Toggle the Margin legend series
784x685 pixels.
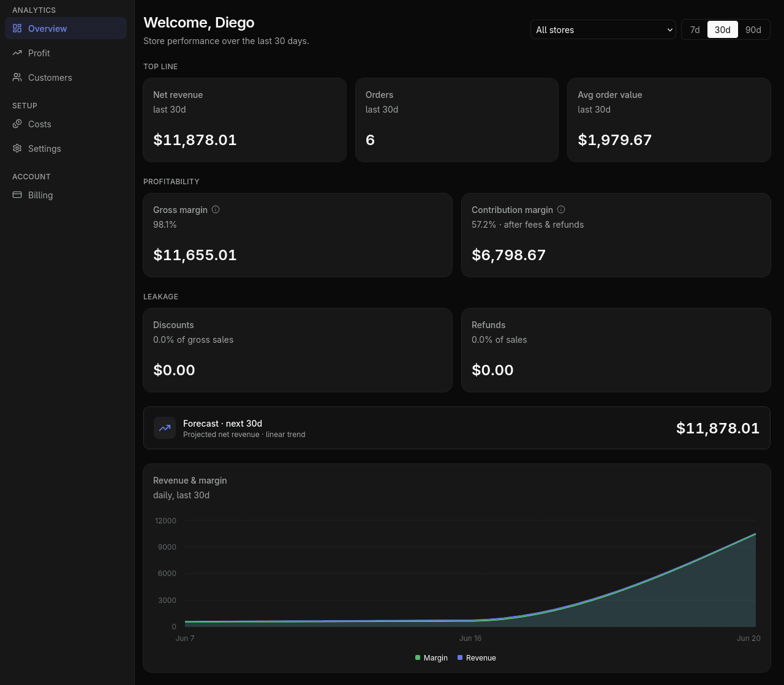(431, 657)
